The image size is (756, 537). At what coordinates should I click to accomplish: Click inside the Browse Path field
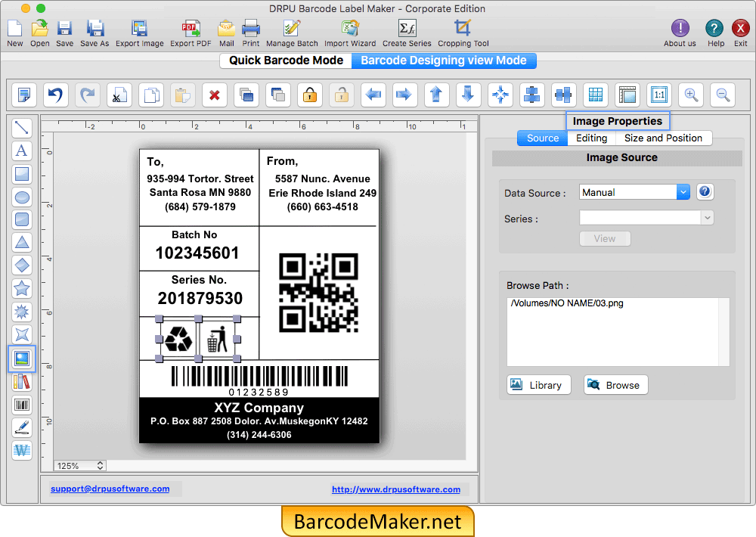[x=618, y=332]
